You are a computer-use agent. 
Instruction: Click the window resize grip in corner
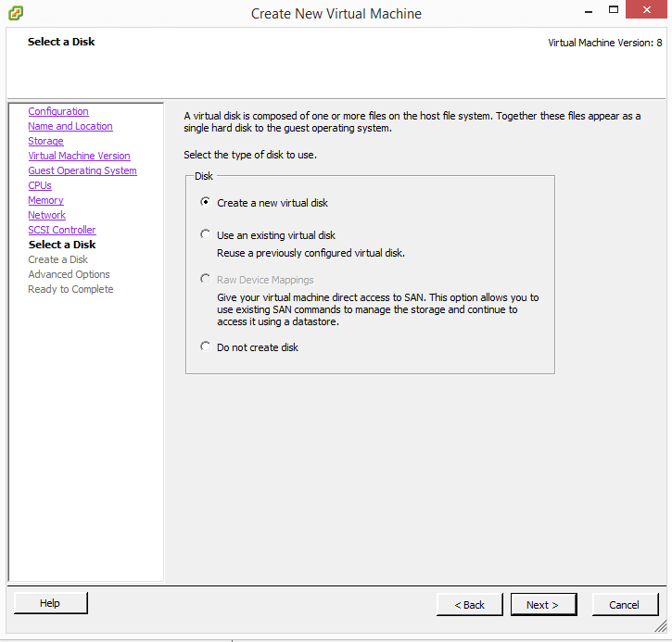[661, 625]
